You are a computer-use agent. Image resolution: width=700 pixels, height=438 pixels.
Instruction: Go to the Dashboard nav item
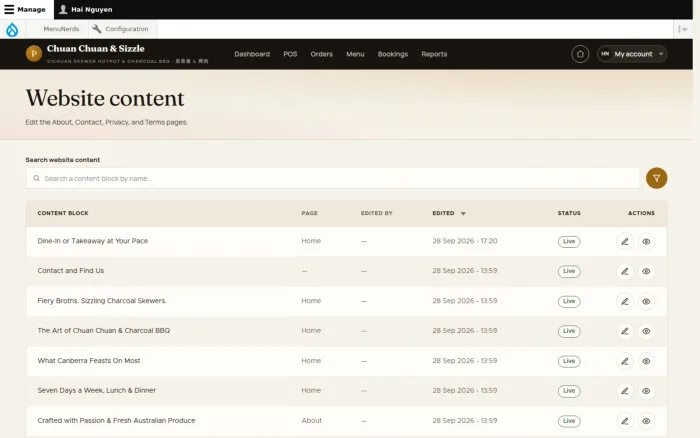252,54
